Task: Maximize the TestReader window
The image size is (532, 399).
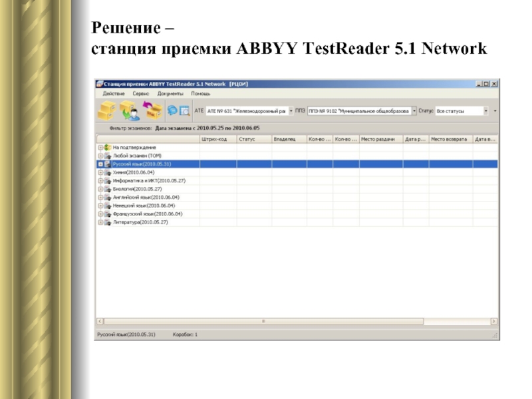Action: (x=487, y=84)
